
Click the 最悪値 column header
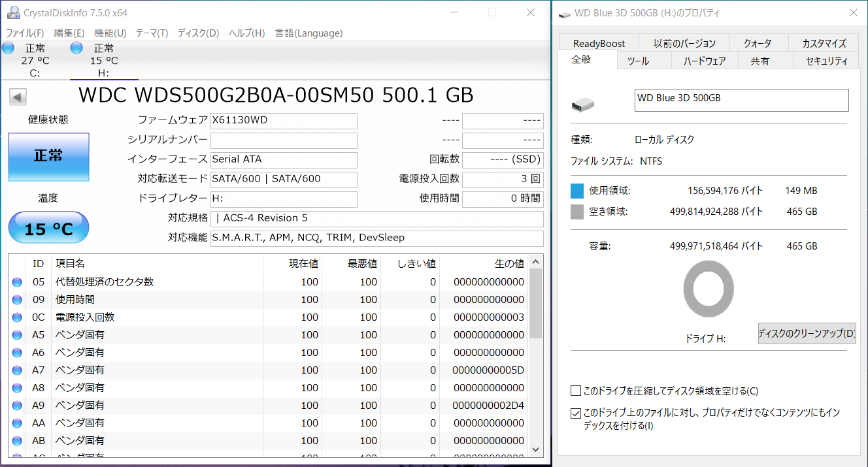[x=362, y=264]
